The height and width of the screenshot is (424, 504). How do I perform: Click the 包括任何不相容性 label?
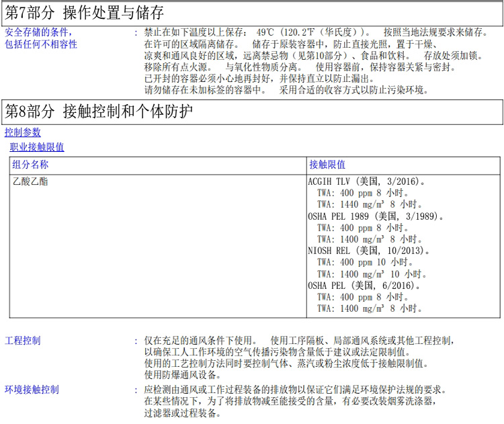tap(41, 44)
